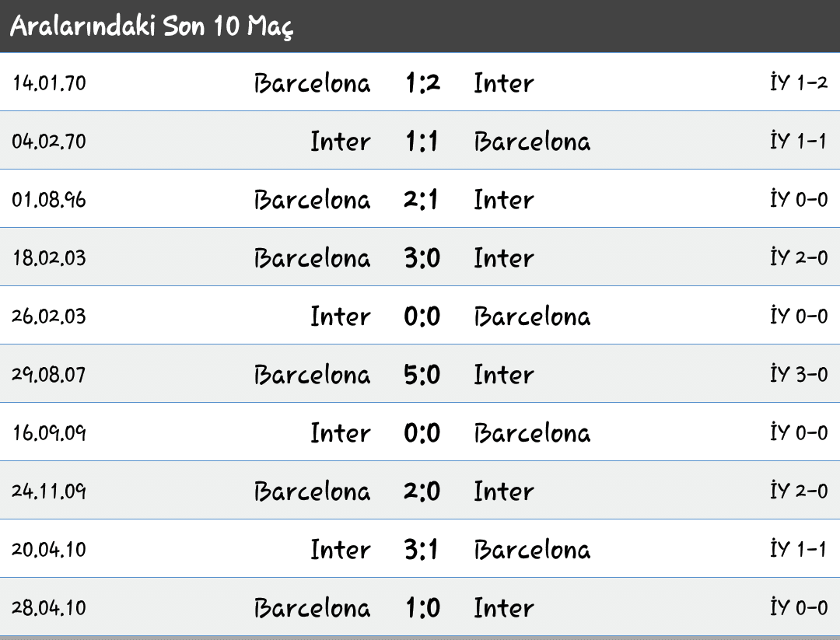Viewport: 840px width, 640px height.
Task: Click the Aralarındaki Son 10 Maç header
Action: tap(152, 26)
